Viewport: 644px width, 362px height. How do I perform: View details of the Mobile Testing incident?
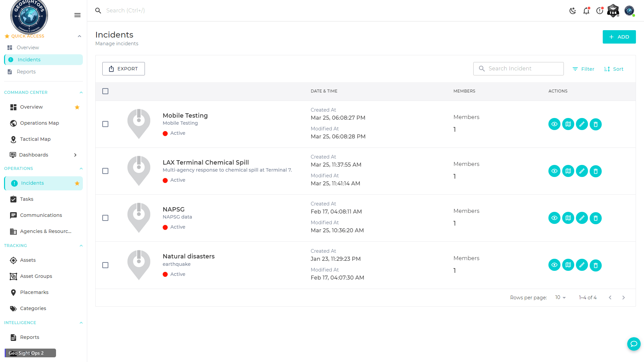coord(554,124)
